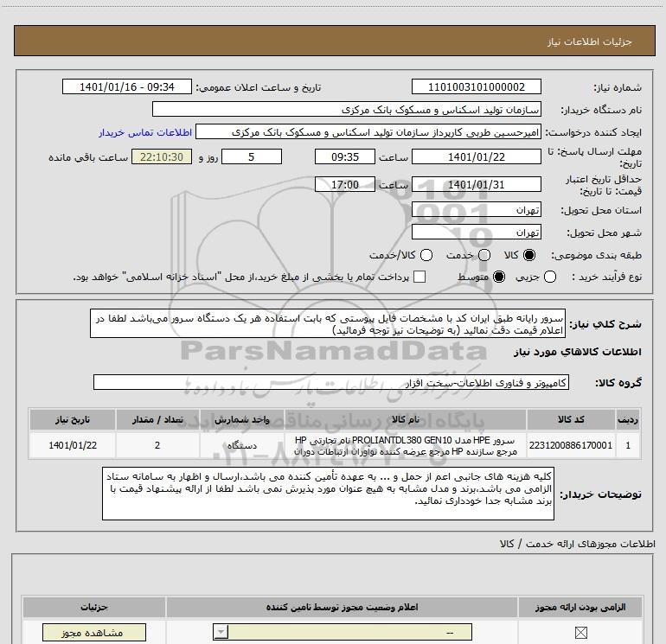This screenshot has height=644, width=666.
Task: Click the جزئیات column header in license table
Action: pyautogui.click(x=94, y=607)
